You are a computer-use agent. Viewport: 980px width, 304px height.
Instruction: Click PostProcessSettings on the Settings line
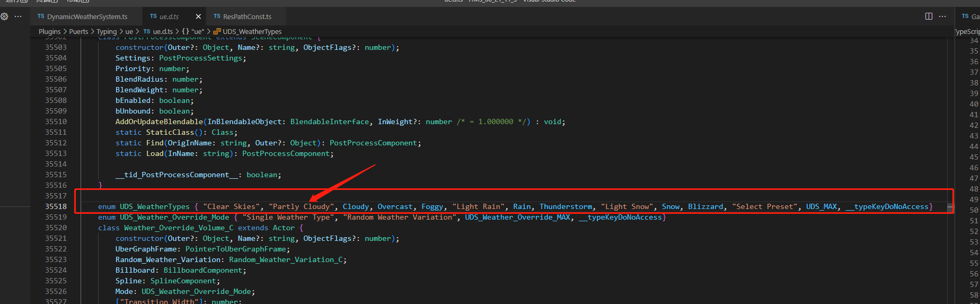point(200,58)
